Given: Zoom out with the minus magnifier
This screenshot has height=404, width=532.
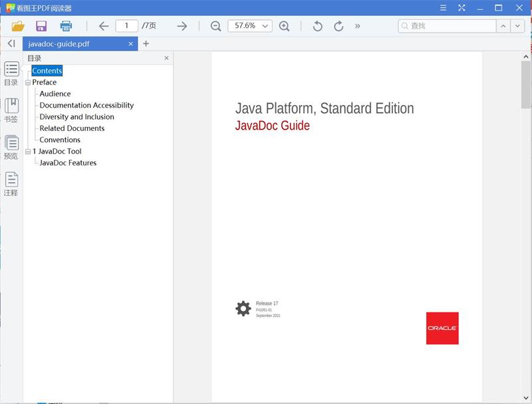Looking at the screenshot, I should tap(215, 26).
